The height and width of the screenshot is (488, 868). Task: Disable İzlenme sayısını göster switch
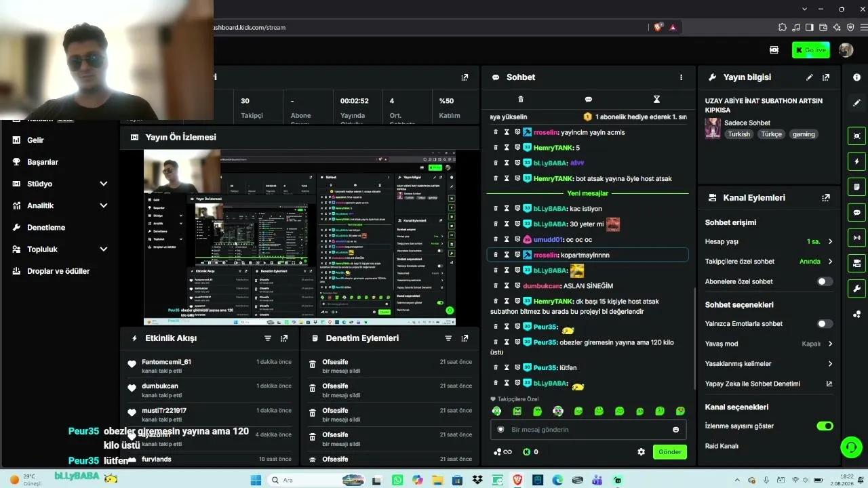[x=825, y=426]
